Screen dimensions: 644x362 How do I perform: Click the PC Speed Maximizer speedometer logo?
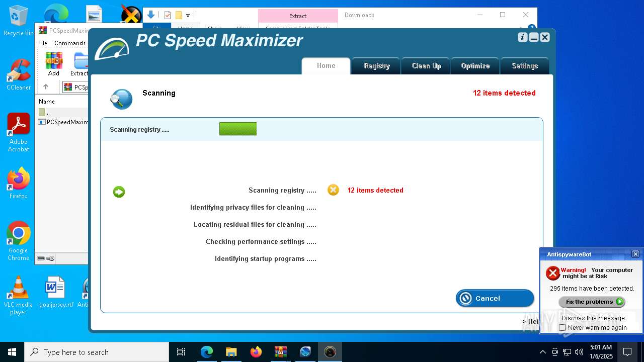pyautogui.click(x=112, y=49)
